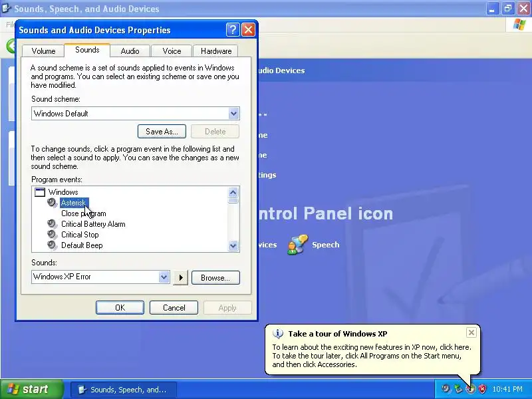Click the Save As... button
Viewport: 532px width, 399px height.
click(162, 131)
